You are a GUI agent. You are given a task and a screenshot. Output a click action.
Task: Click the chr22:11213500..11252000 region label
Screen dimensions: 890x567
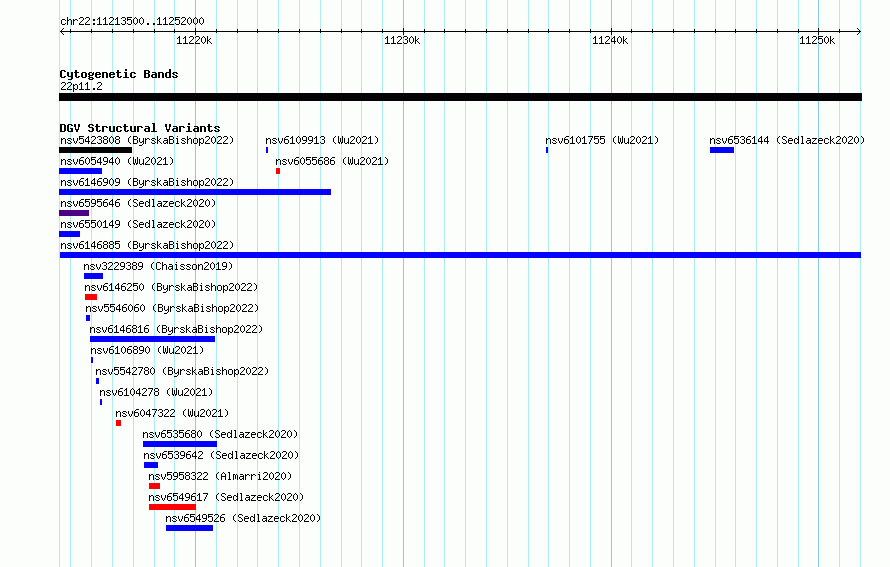pos(132,21)
